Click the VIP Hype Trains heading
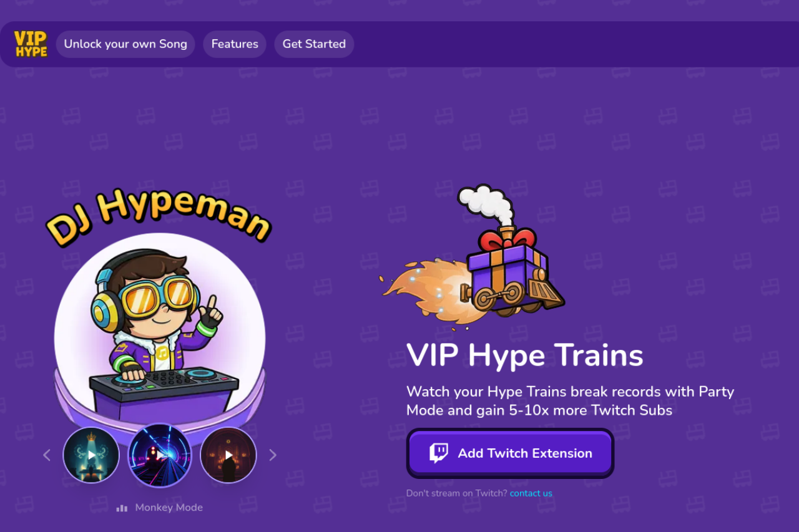The width and height of the screenshot is (799, 532). pos(525,355)
